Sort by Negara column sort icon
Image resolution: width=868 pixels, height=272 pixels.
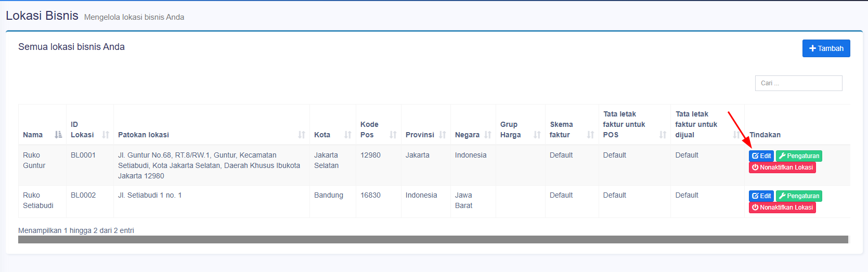(488, 135)
